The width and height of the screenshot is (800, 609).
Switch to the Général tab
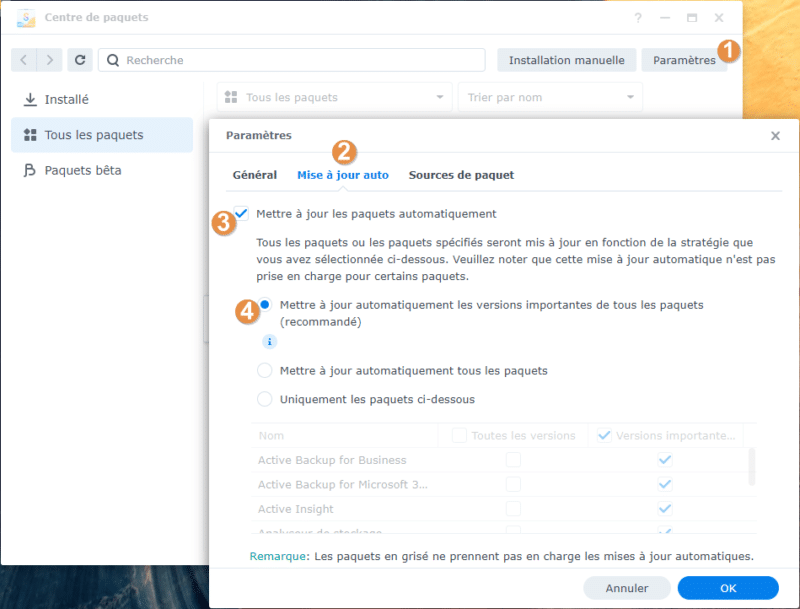pyautogui.click(x=254, y=174)
